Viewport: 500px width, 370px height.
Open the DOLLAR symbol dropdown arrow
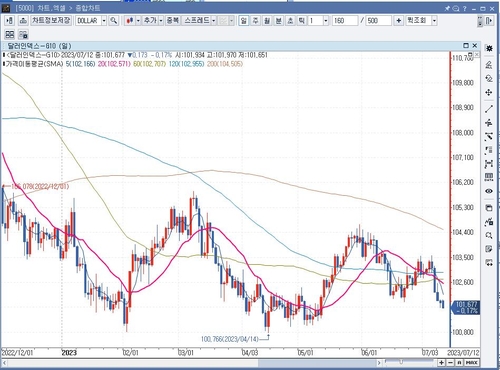tap(104, 21)
